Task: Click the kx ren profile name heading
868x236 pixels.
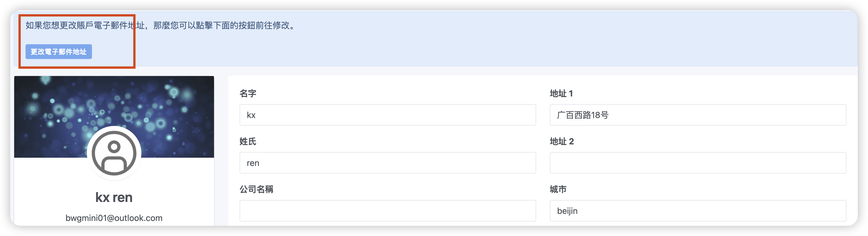Action: [114, 197]
